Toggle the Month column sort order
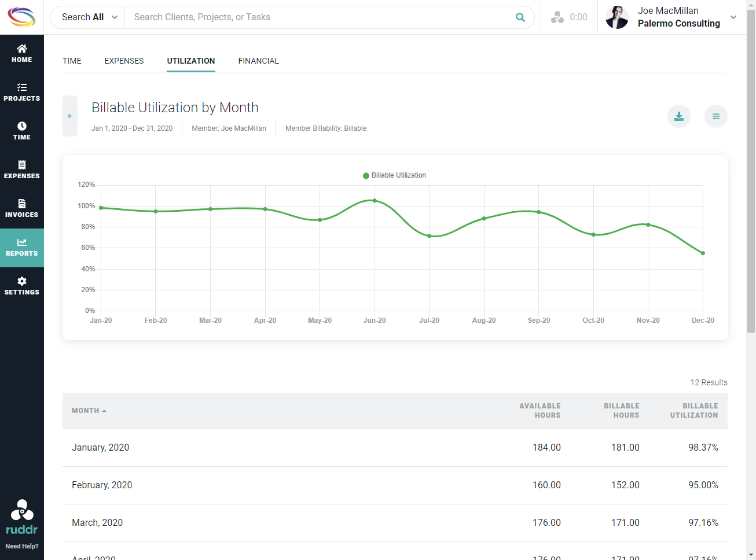The height and width of the screenshot is (560, 756). pos(88,410)
